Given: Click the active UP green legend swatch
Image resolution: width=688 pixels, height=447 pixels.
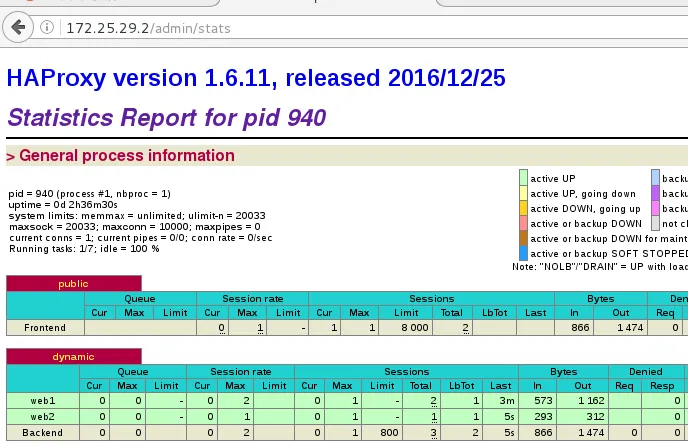Looking at the screenshot, I should (523, 178).
